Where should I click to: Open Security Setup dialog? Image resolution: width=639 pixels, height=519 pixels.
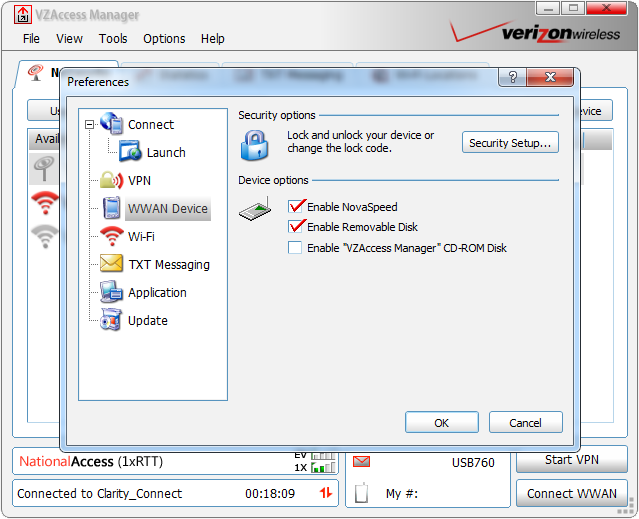click(510, 143)
